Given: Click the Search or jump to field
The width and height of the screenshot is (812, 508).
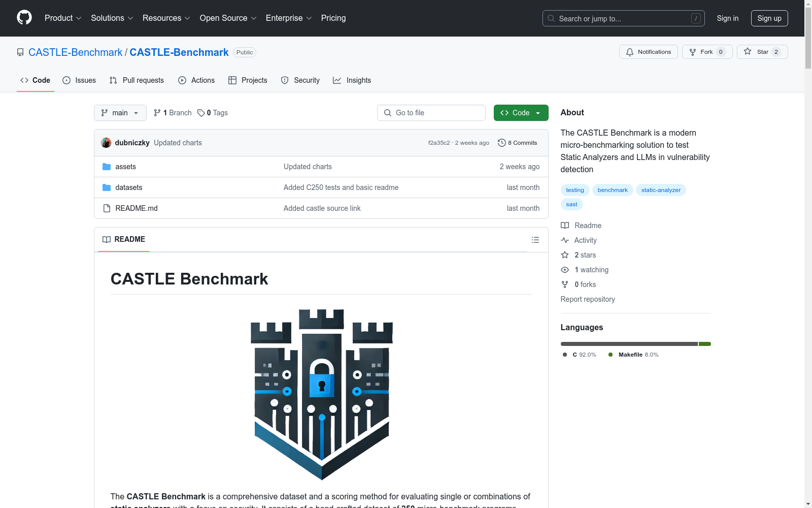Looking at the screenshot, I should tap(624, 18).
